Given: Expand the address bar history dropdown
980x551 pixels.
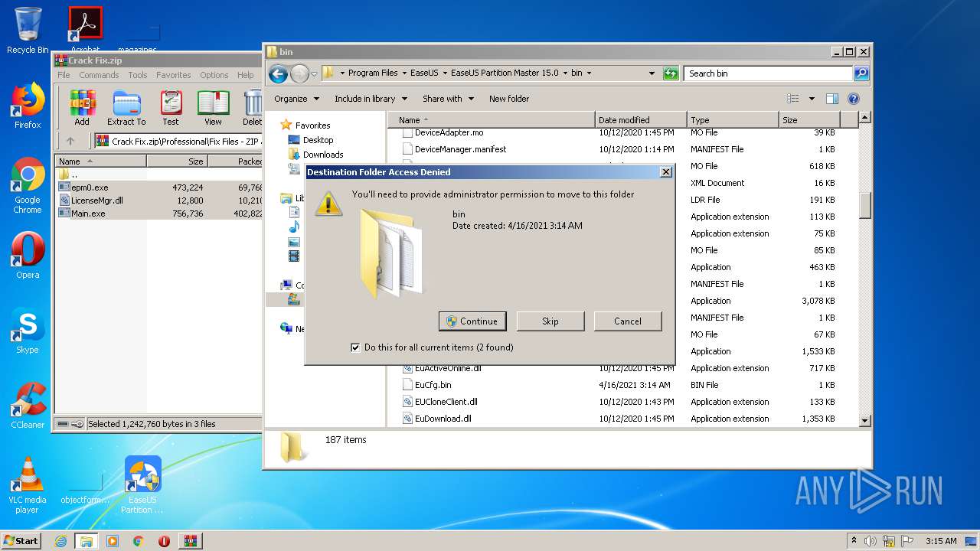Looking at the screenshot, I should [652, 73].
